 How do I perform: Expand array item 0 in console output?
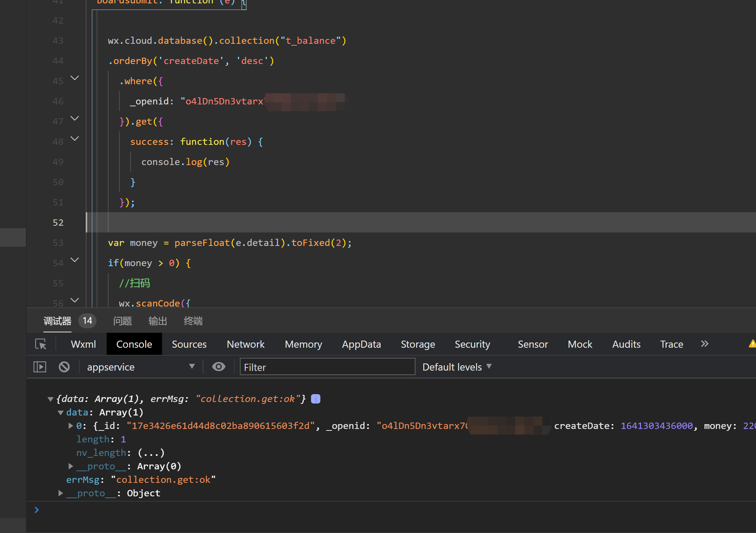(x=70, y=426)
